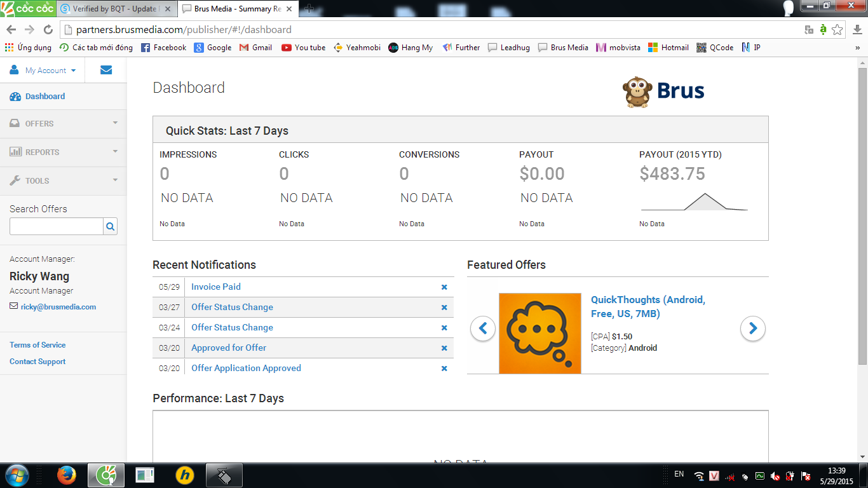Open the Terms of Service link
This screenshot has height=488, width=868.
tap(37, 345)
